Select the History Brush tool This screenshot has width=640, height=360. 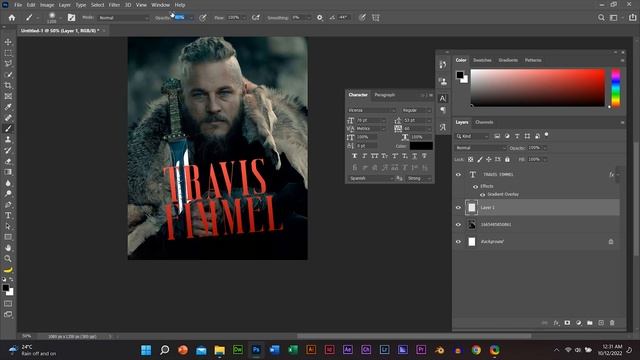tap(8, 150)
